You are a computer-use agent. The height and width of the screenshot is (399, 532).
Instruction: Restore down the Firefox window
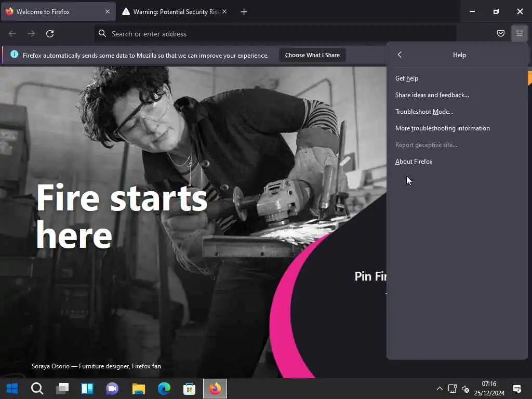(x=496, y=11)
